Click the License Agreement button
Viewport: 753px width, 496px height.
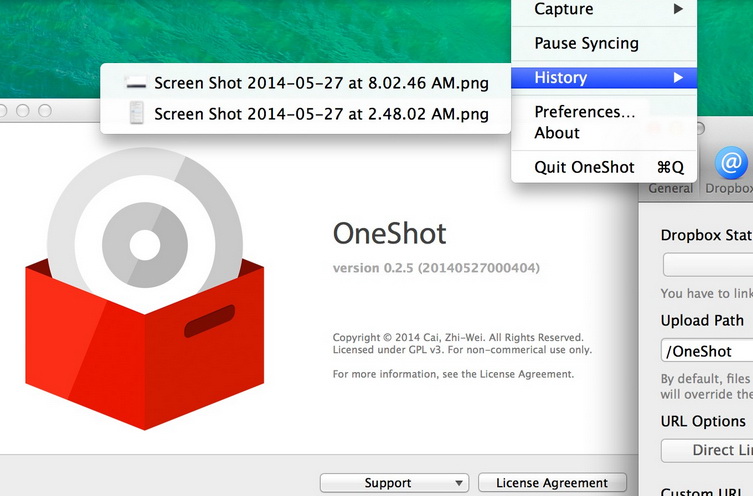tap(552, 483)
